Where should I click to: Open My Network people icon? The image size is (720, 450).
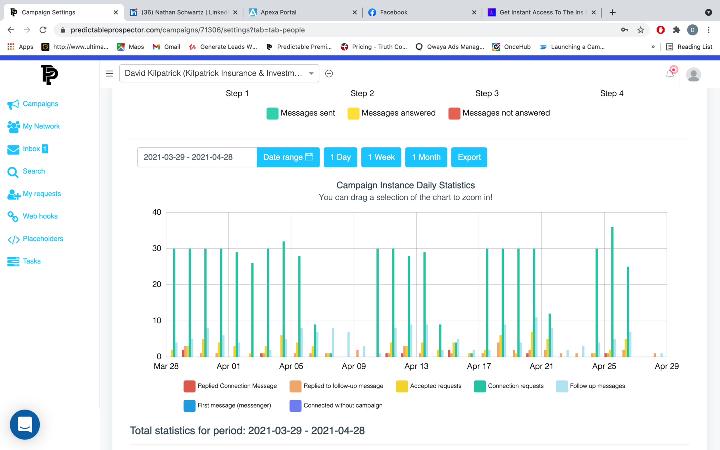[x=13, y=126]
